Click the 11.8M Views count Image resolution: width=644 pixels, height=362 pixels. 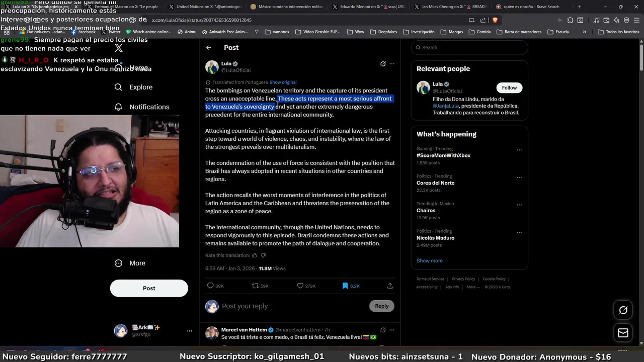pos(272,268)
